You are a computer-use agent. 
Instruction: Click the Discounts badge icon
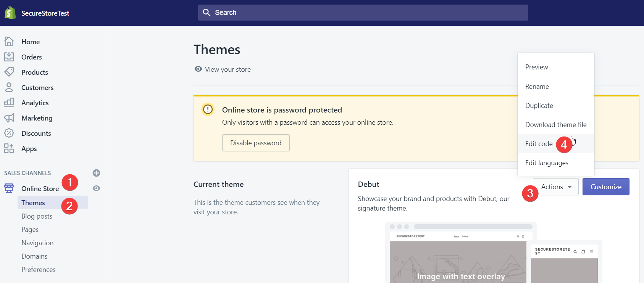pos(9,133)
